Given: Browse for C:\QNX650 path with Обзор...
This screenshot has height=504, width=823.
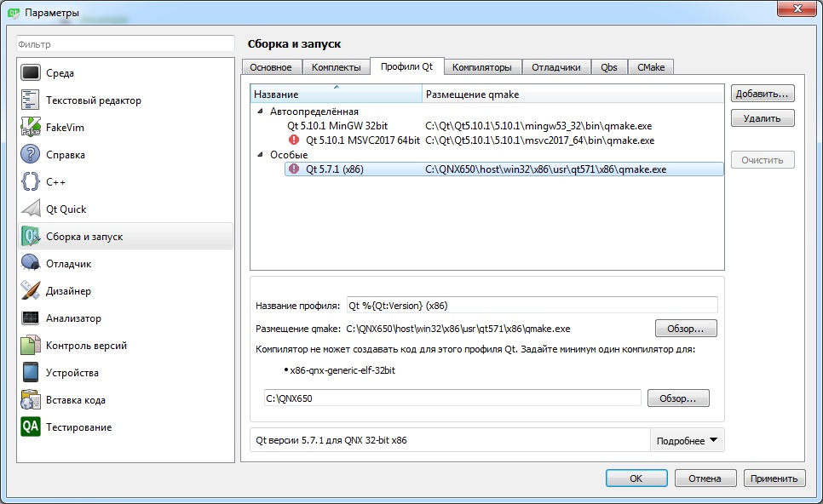Looking at the screenshot, I should click(x=677, y=398).
